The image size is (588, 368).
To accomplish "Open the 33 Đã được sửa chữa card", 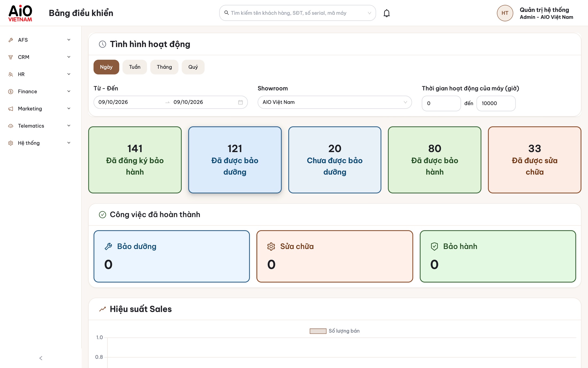I will pyautogui.click(x=535, y=160).
